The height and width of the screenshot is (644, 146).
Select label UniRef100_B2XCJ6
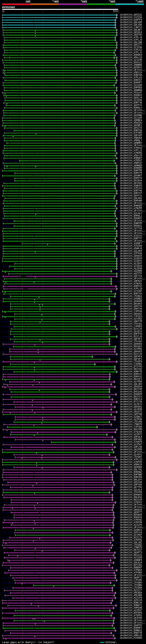[x=131, y=336]
